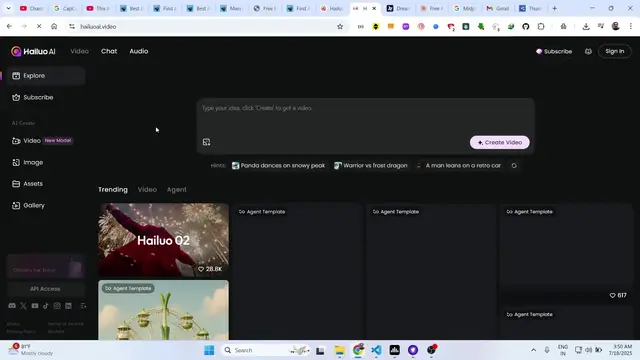Open the Image creation page
Viewport: 640px width, 360px height.
pyautogui.click(x=46, y=162)
